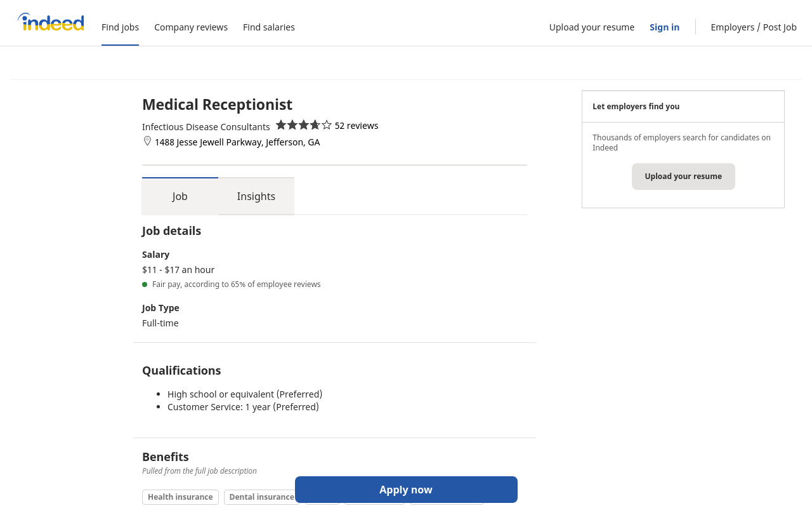Switch to the Insights tab
This screenshot has height=508, width=812.
(x=256, y=196)
